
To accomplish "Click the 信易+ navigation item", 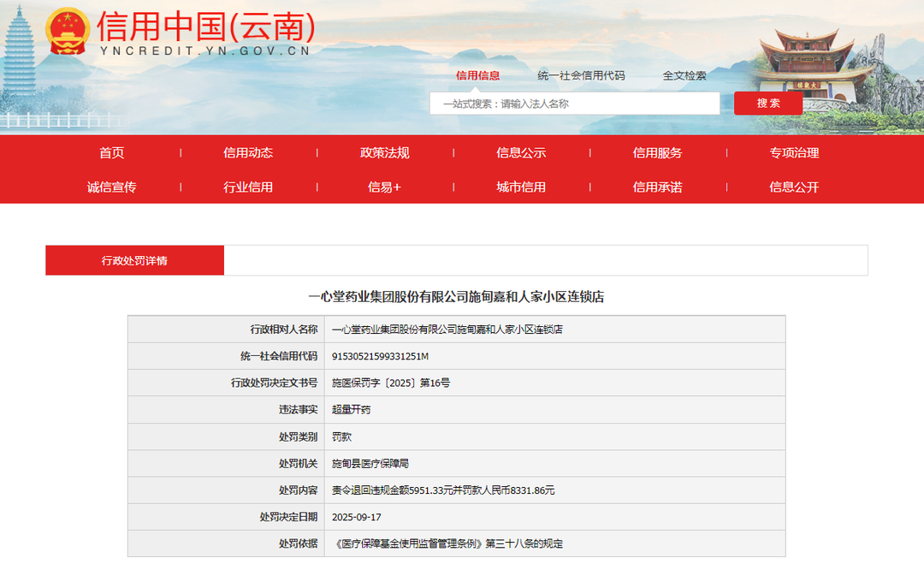I will [x=385, y=187].
